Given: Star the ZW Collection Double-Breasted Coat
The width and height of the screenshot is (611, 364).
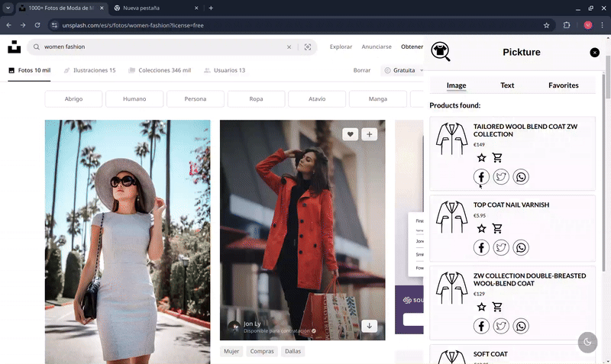Looking at the screenshot, I should pos(482,307).
